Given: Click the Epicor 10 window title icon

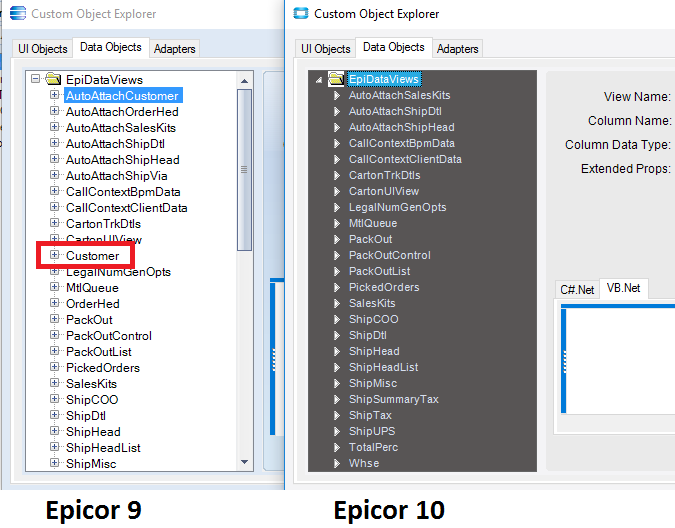Looking at the screenshot, I should [x=300, y=13].
